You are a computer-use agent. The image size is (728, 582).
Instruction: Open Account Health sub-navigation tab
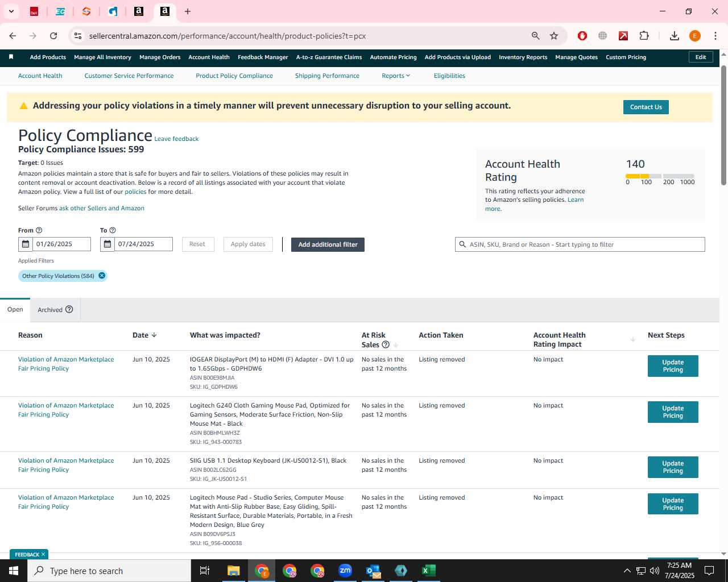pyautogui.click(x=40, y=76)
